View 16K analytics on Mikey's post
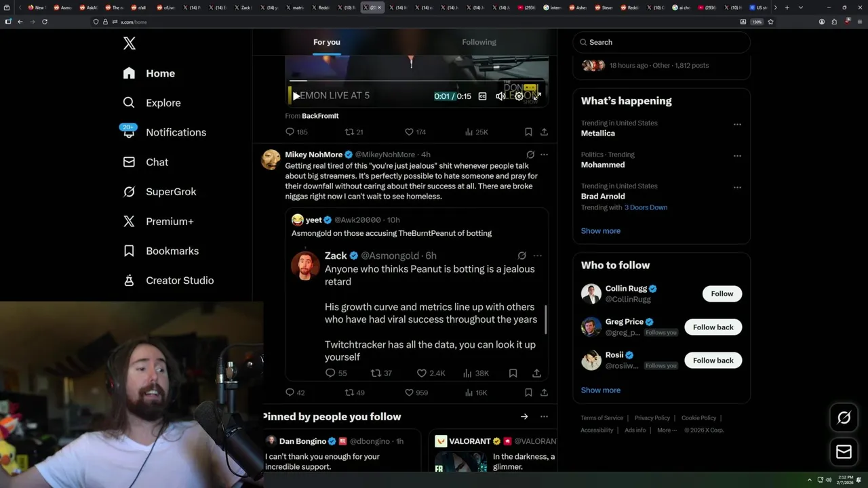Screen dimensions: 868x488 [x=475, y=392]
